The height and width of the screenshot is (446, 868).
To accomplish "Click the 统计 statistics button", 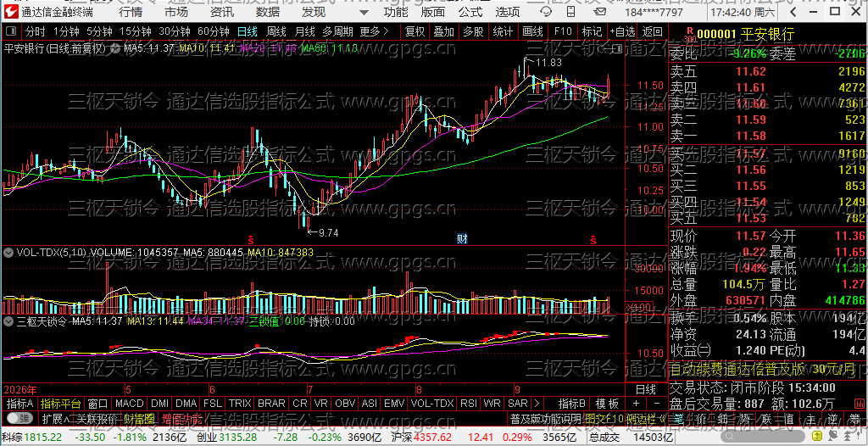I will (503, 31).
